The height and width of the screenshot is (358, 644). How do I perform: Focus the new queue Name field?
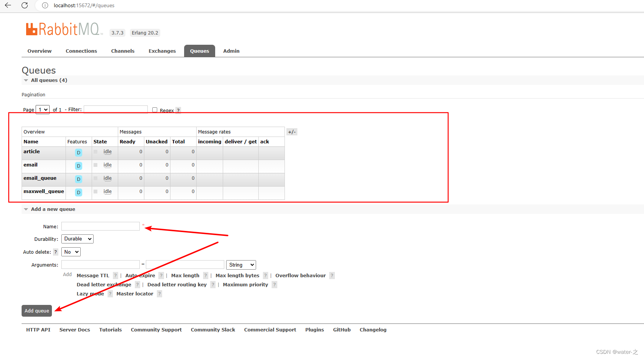100,226
